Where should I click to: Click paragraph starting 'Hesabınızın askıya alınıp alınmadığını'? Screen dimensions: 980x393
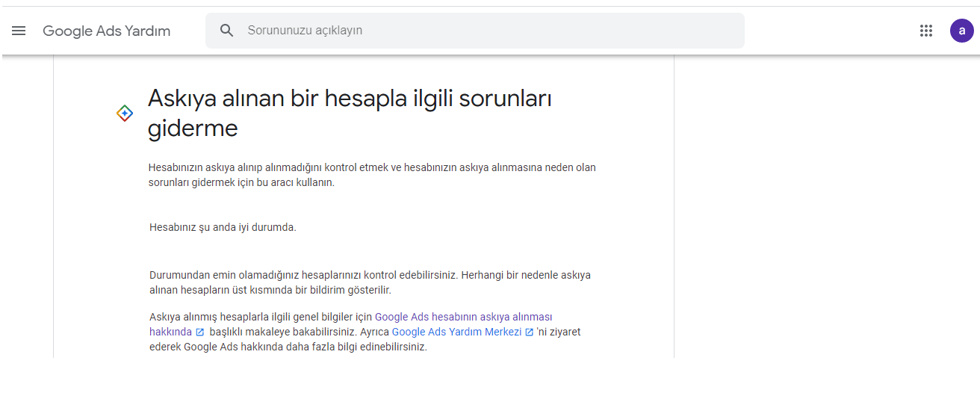tap(372, 175)
